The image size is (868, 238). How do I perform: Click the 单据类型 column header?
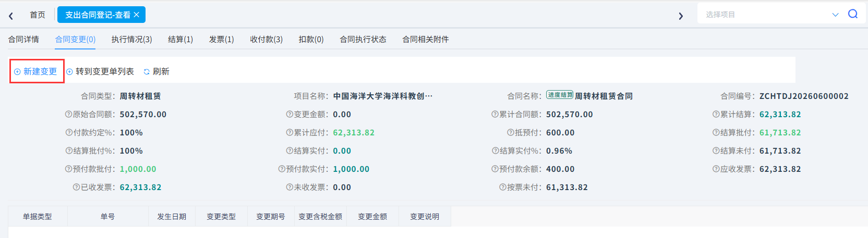click(x=38, y=216)
